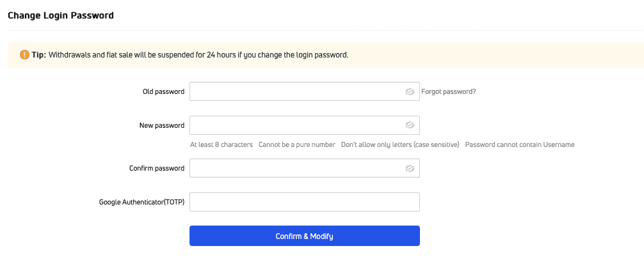Click the orange warning tip icon
The width and height of the screenshot is (644, 262).
click(24, 55)
